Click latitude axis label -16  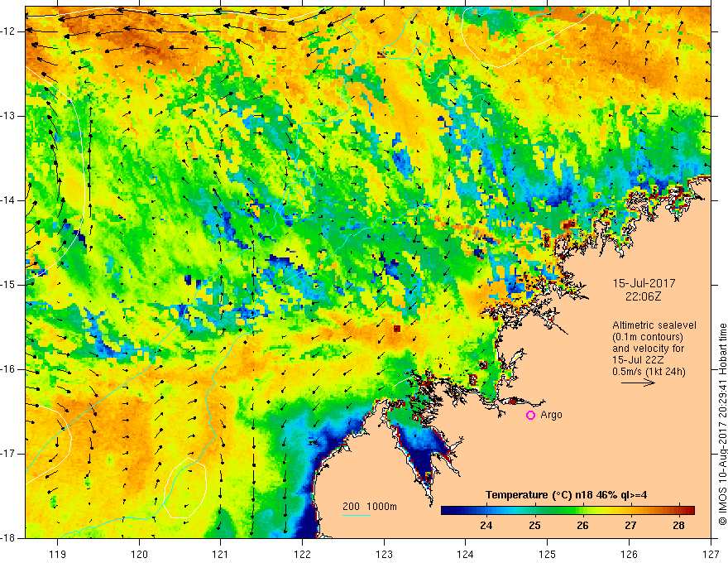[x=9, y=369]
